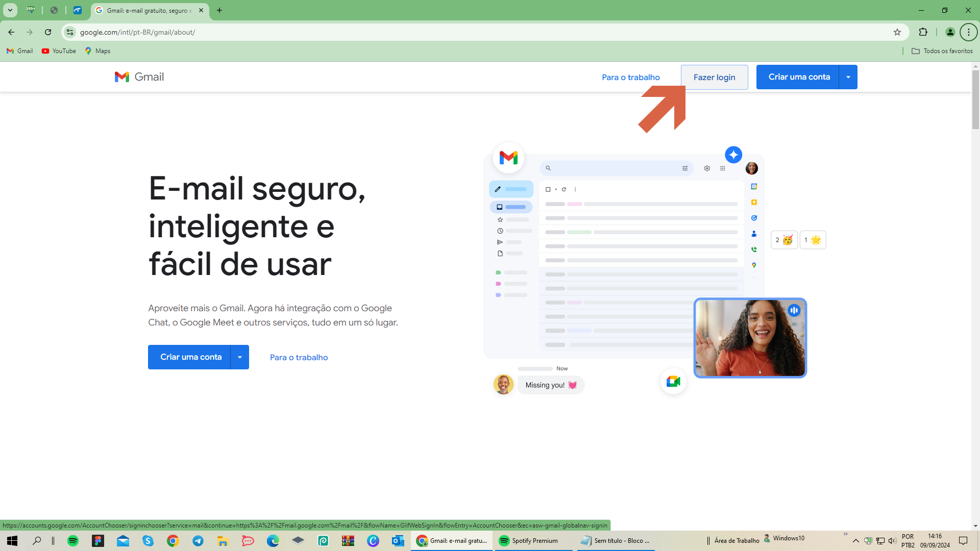The image size is (980, 551).
Task: Open the notification center icon
Action: pos(963,541)
